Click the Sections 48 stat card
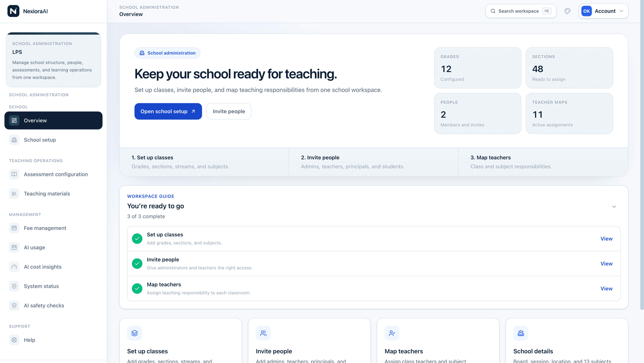 [569, 68]
